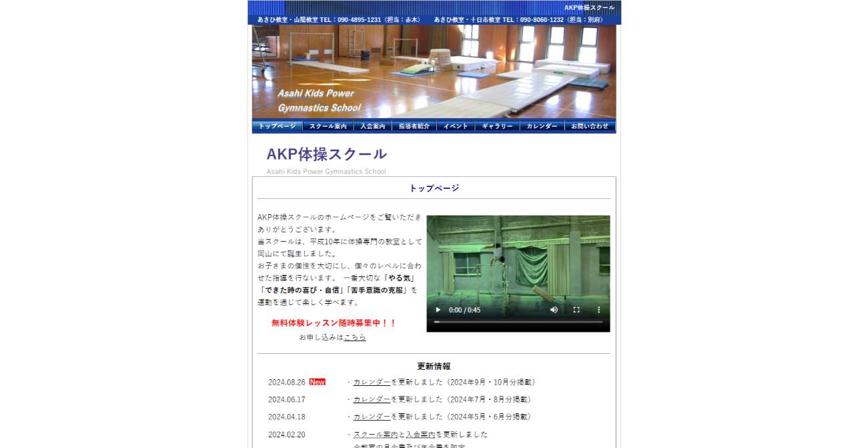Click the AKP体操スクール page heading
The width and height of the screenshot is (868, 448).
click(x=325, y=154)
